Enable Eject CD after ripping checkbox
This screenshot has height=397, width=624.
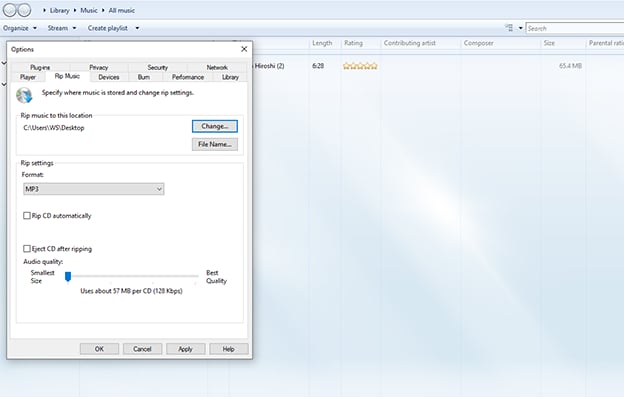pos(27,249)
